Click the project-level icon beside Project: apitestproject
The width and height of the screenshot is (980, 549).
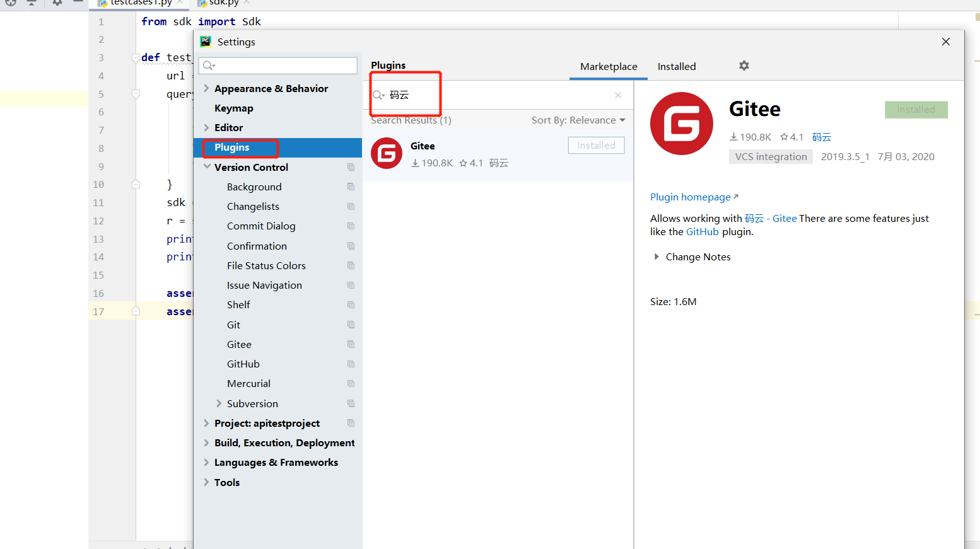point(351,423)
